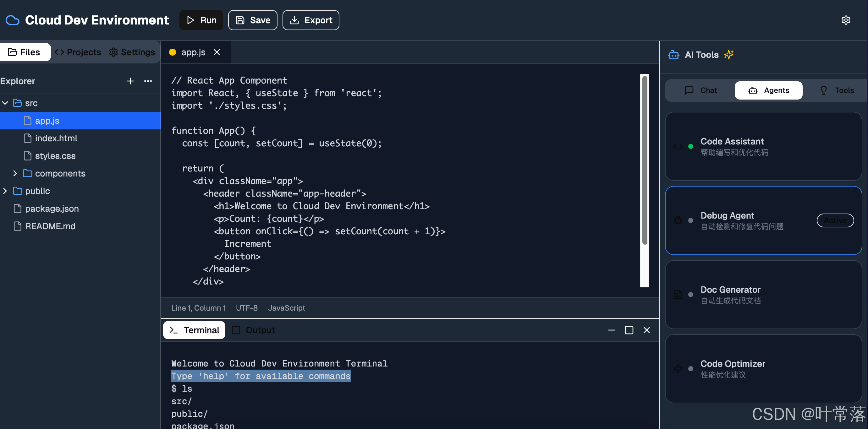Click the highlighted 'help' hint line in terminal
The width and height of the screenshot is (868, 429).
tap(261, 376)
